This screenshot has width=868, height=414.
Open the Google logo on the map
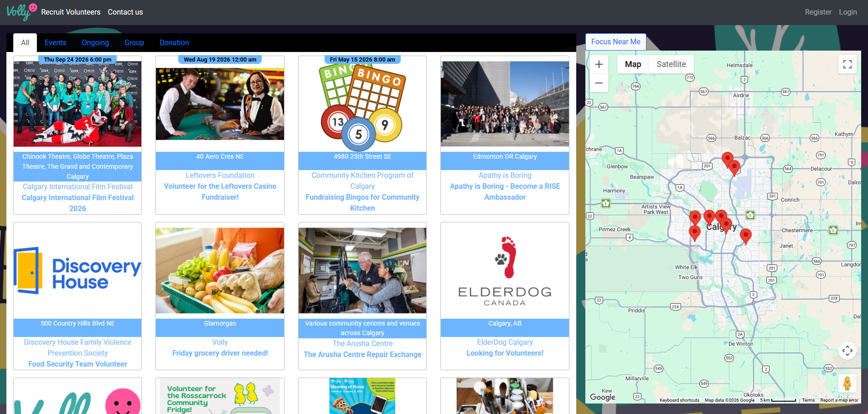click(x=603, y=397)
